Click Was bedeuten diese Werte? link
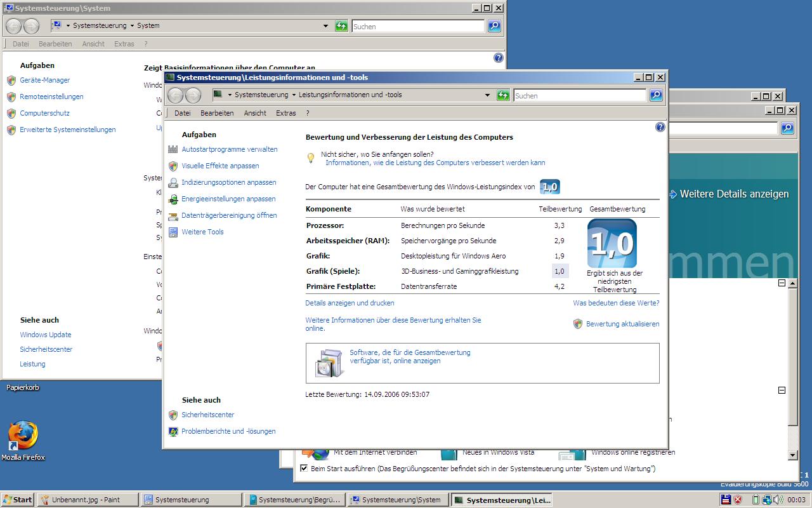This screenshot has width=812, height=508. (x=616, y=303)
